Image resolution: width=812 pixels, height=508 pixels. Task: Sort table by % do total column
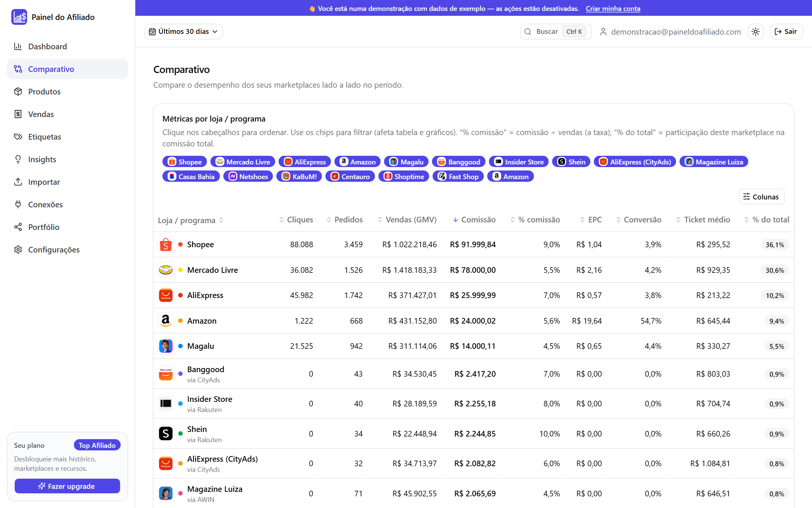click(x=767, y=220)
